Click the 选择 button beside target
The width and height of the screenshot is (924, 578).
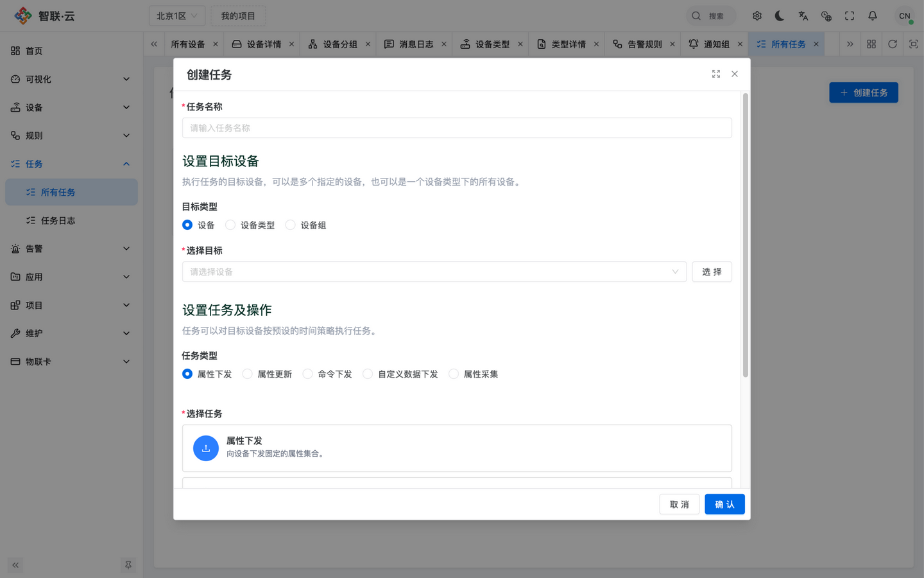[x=712, y=272]
